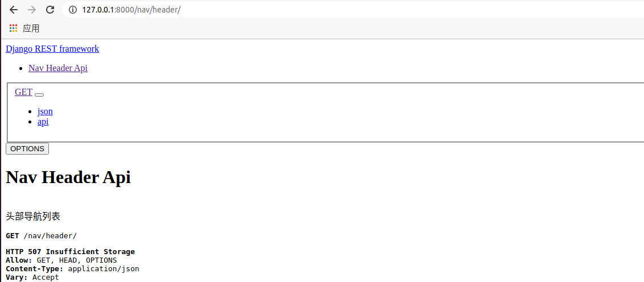Click the Content-Type application/json header line
The image size is (644, 282).
click(72, 269)
